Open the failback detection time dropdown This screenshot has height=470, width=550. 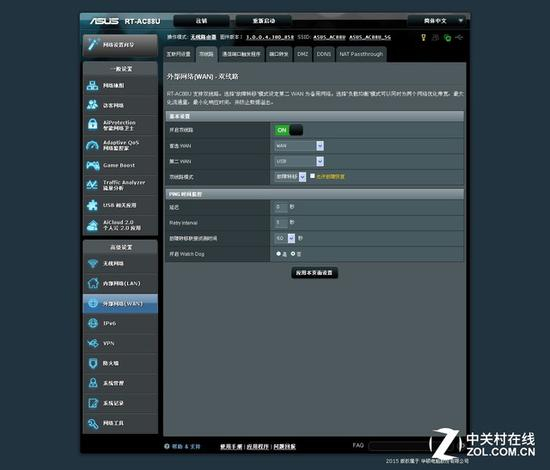(284, 238)
